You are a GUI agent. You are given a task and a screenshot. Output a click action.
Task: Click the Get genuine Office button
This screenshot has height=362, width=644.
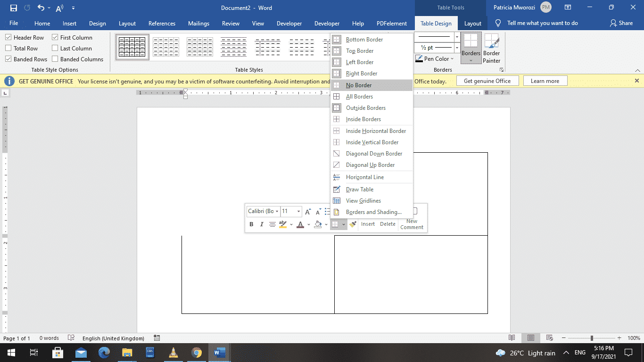pyautogui.click(x=487, y=80)
